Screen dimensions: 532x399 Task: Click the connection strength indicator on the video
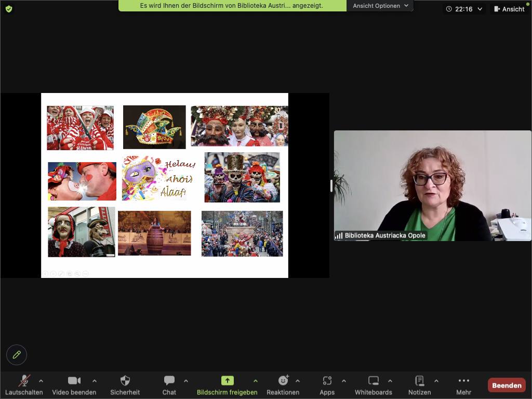coord(339,235)
